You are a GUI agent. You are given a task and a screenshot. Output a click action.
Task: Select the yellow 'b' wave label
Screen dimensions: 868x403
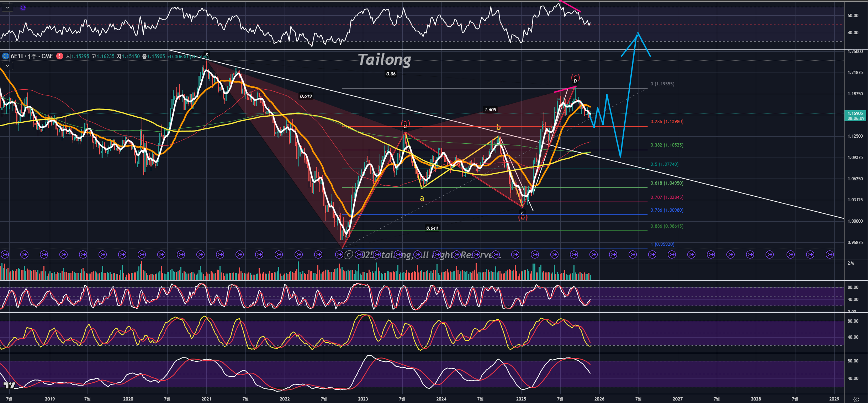[x=498, y=127]
